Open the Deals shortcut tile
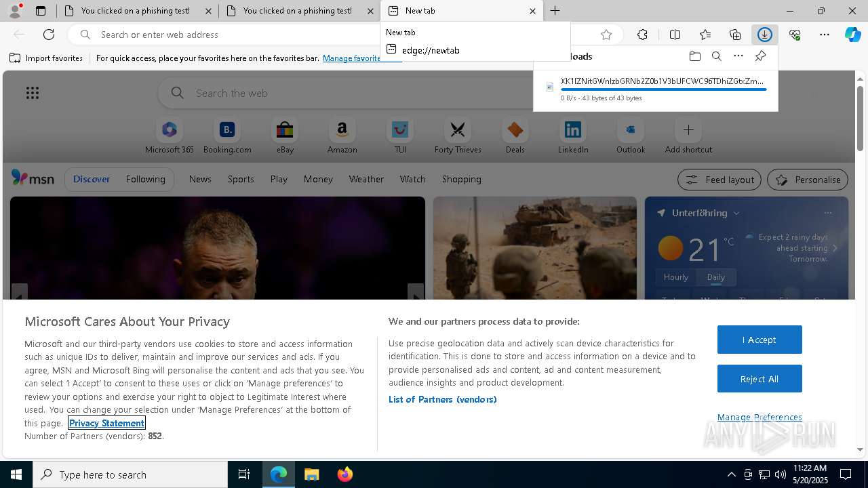Viewport: 868px width, 488px height. (x=515, y=136)
